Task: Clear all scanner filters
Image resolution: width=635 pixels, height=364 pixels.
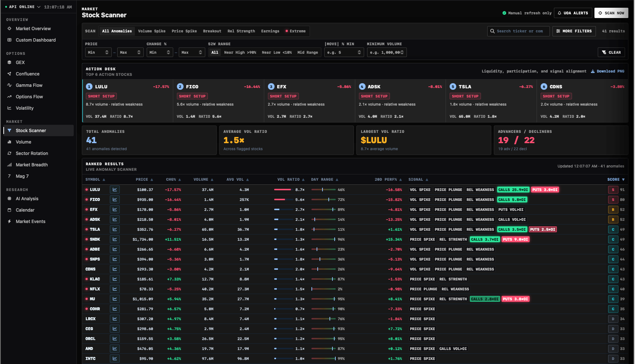Action: point(611,53)
